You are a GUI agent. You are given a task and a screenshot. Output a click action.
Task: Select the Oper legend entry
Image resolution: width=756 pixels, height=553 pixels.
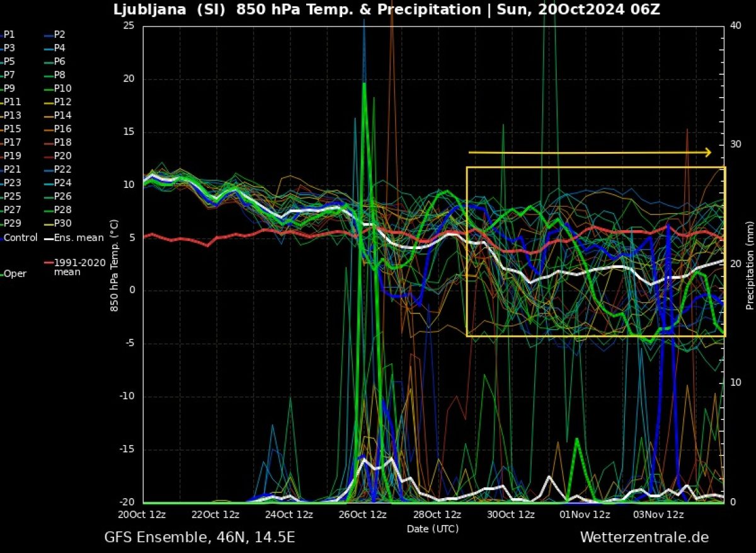click(14, 274)
